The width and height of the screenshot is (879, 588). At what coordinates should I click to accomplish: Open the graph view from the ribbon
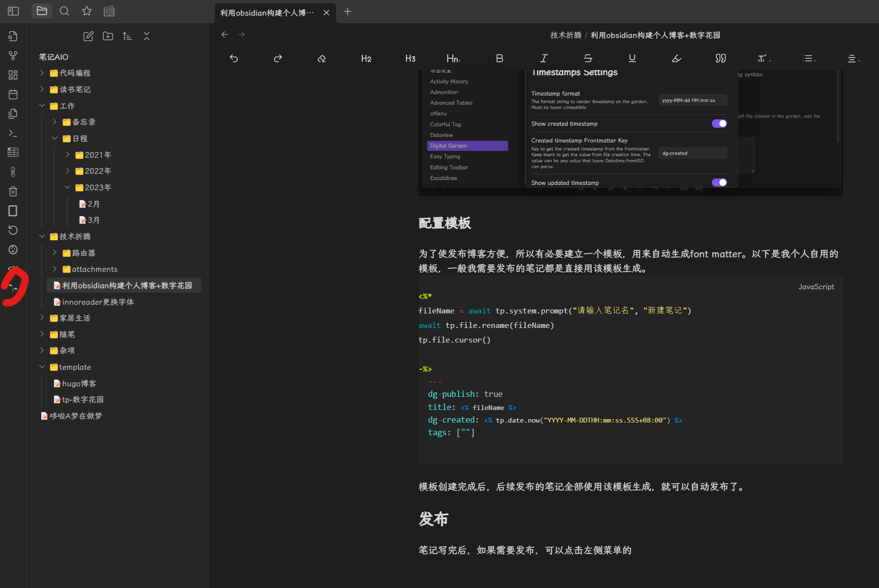[x=13, y=55]
